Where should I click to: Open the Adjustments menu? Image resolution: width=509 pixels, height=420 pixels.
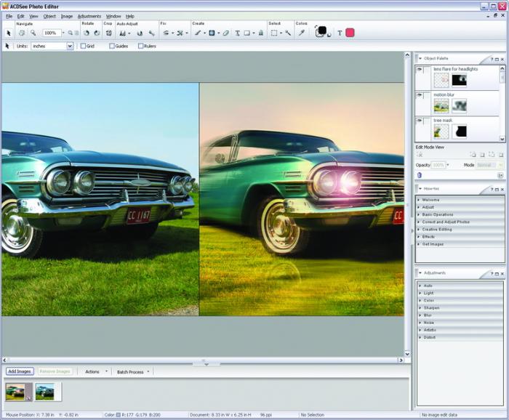point(89,16)
